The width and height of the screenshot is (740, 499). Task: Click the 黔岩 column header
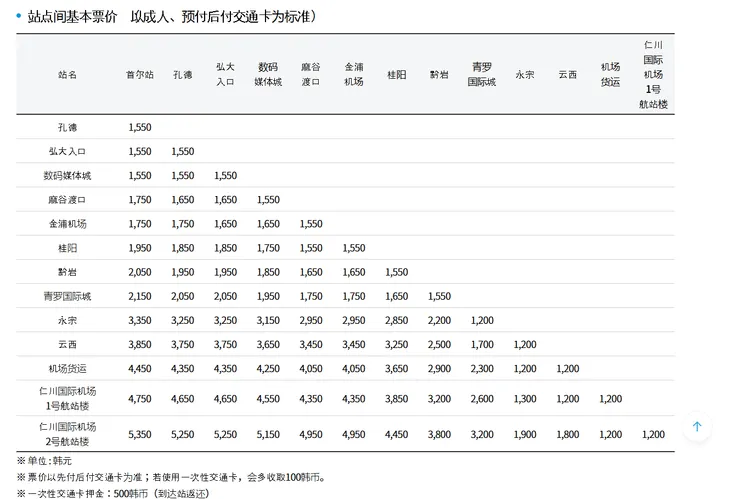(x=439, y=75)
